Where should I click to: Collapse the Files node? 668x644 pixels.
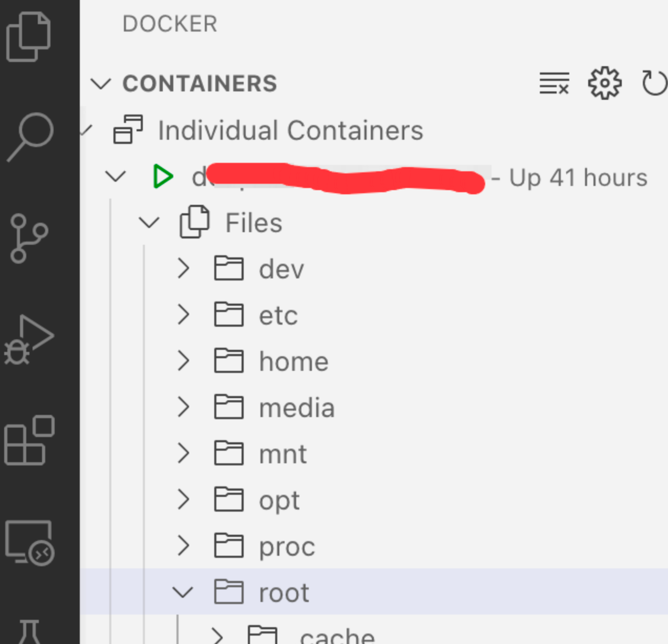(x=150, y=222)
